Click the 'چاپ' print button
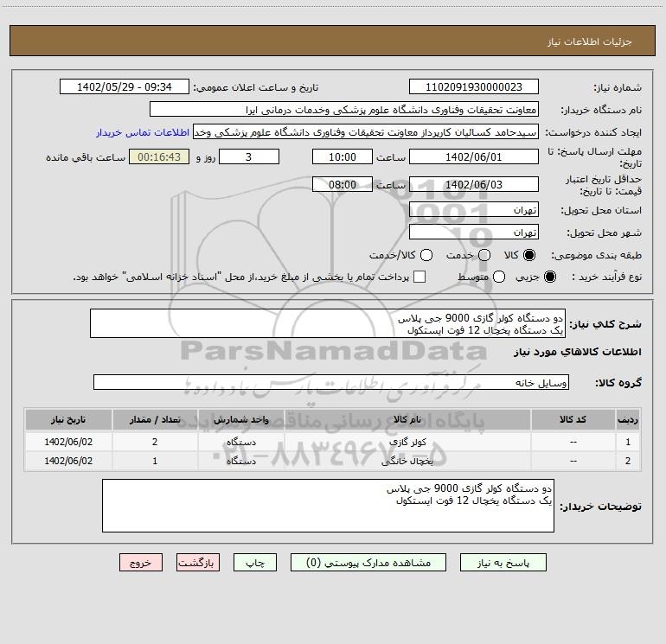666x644 pixels. [x=255, y=563]
